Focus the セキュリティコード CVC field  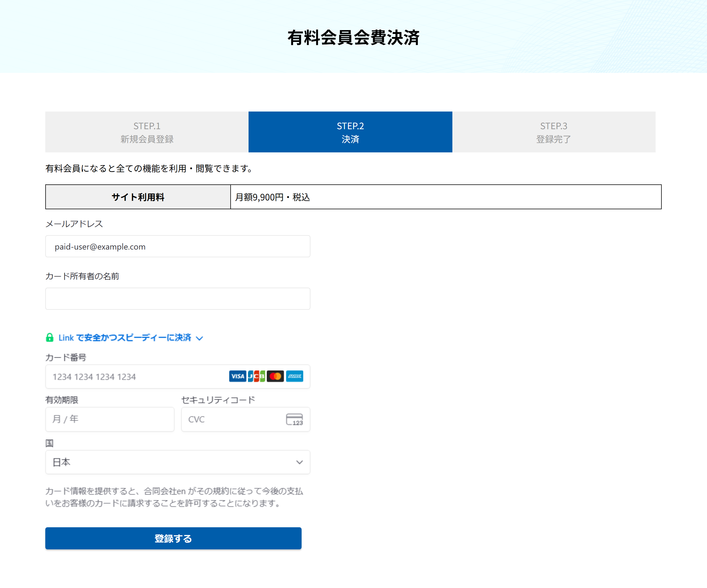click(x=246, y=419)
